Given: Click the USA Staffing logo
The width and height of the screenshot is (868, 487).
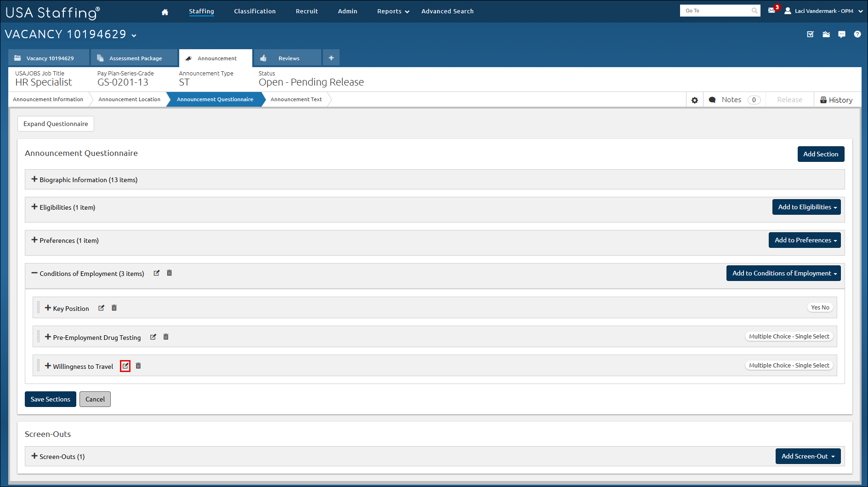Looking at the screenshot, I should (52, 12).
